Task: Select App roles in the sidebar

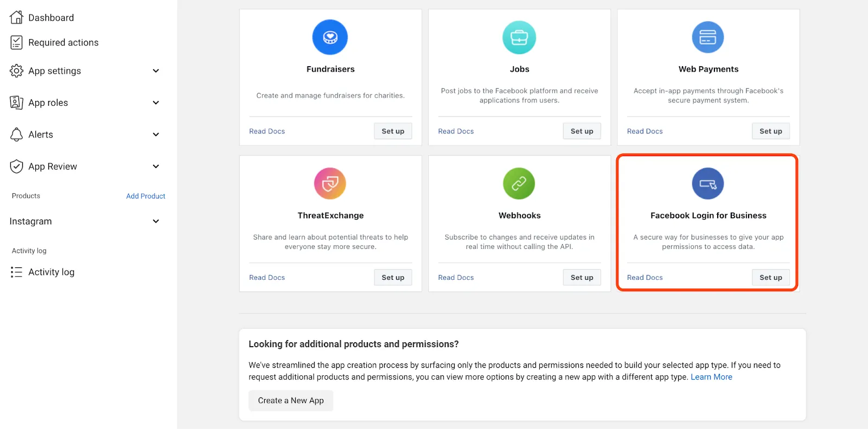Action: point(48,103)
